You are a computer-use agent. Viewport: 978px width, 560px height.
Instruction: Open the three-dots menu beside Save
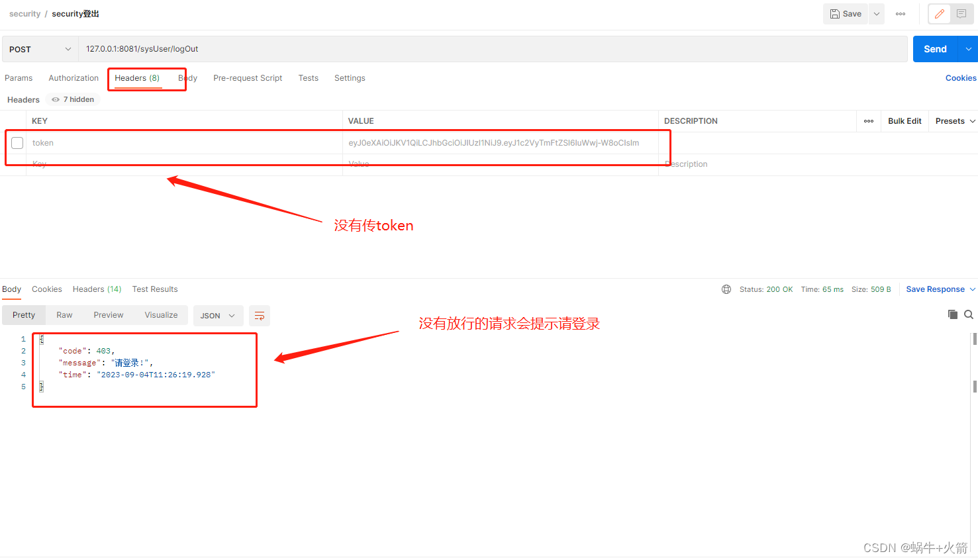coord(901,14)
